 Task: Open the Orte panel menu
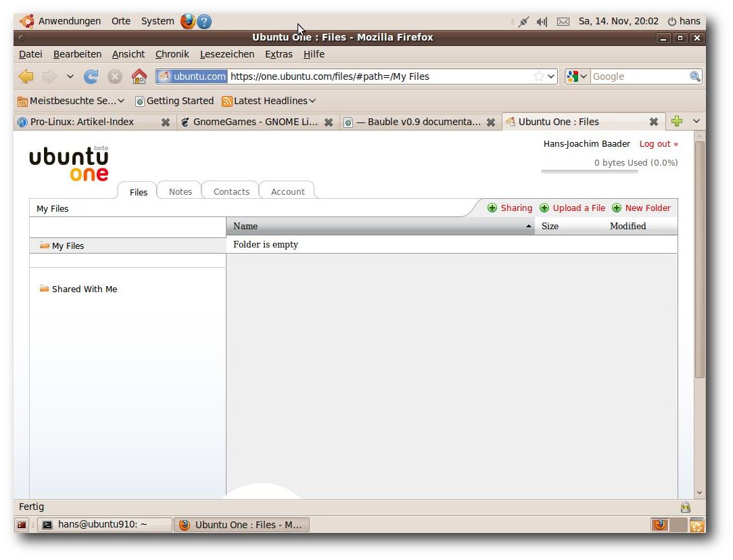[x=121, y=21]
